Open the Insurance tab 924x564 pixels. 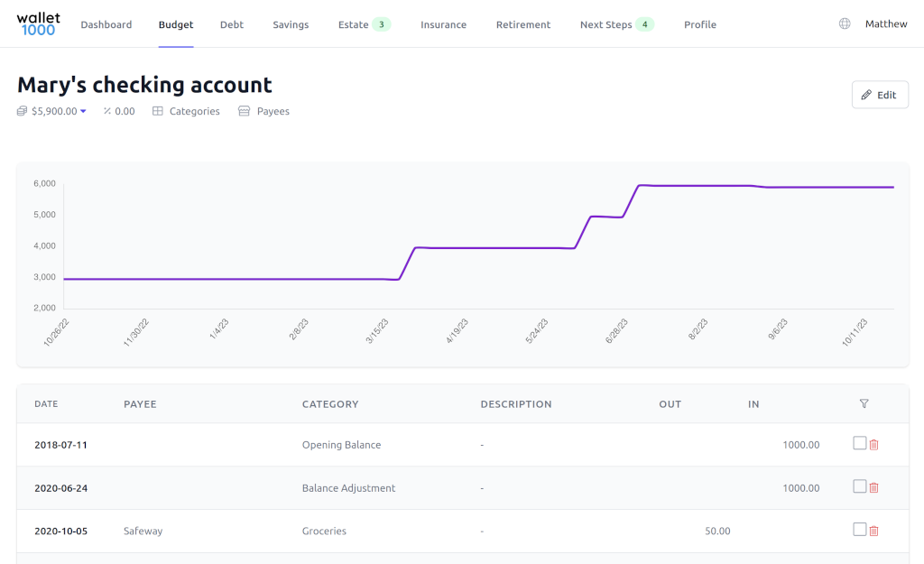point(443,24)
